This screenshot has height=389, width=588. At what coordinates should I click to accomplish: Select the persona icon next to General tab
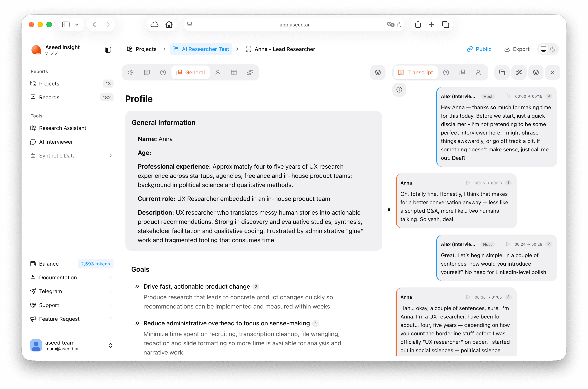[218, 72]
